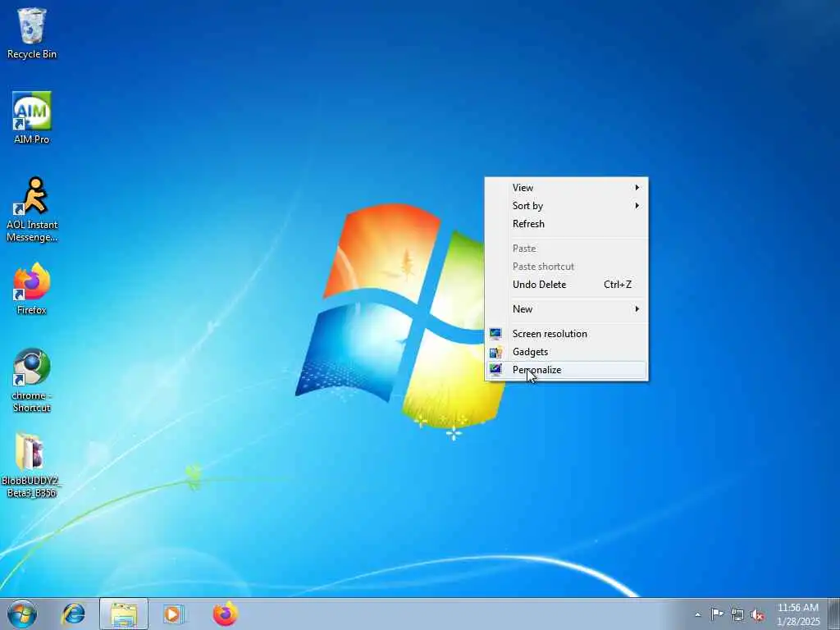Click the Personalize menu icon

point(495,370)
